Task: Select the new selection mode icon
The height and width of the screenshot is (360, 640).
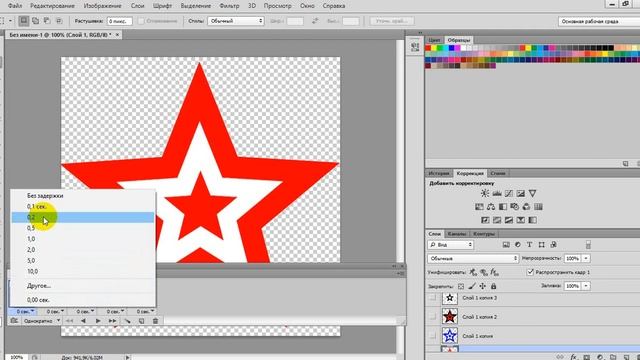Action: click(24, 20)
